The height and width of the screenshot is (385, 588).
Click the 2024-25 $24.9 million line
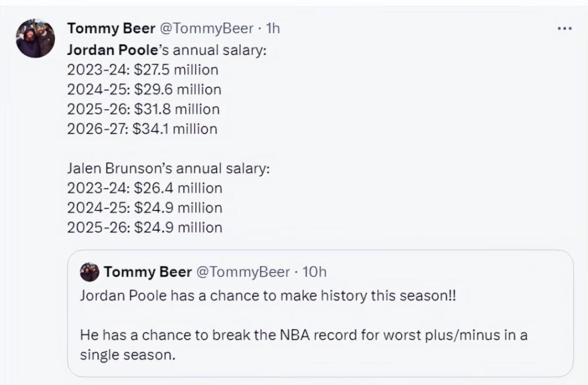[144, 208]
